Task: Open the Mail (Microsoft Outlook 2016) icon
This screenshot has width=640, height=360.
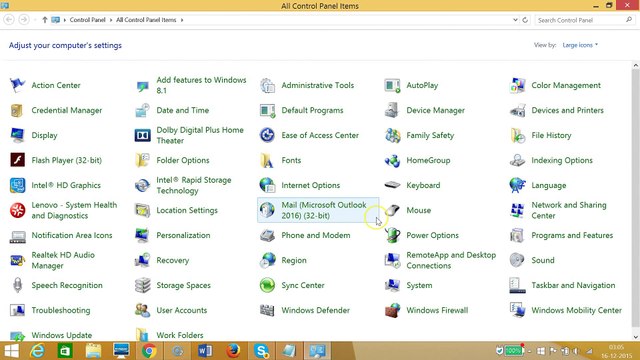Action: point(267,210)
